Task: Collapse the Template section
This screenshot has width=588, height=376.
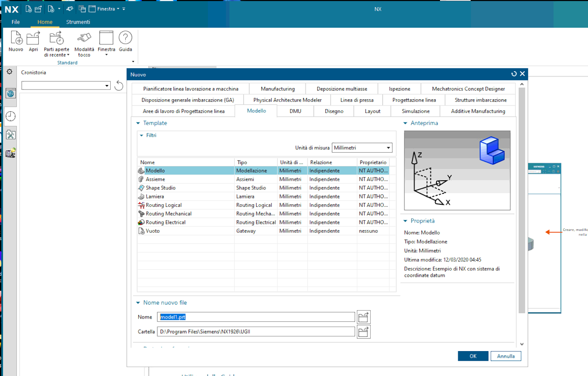Action: click(x=138, y=123)
